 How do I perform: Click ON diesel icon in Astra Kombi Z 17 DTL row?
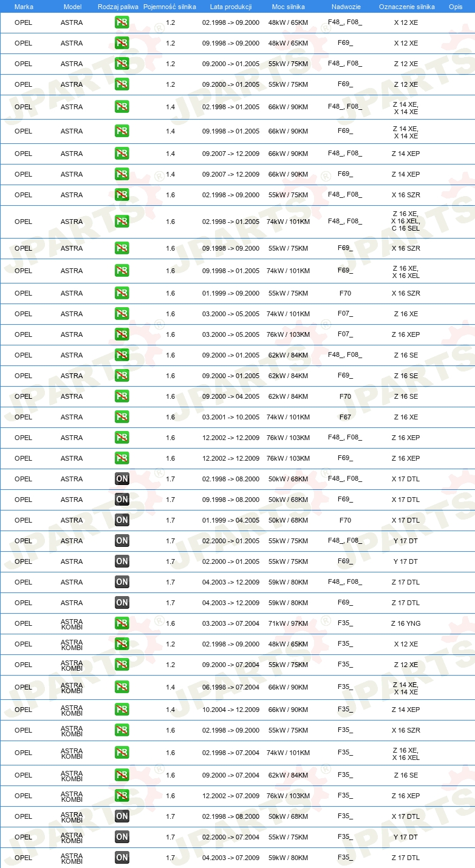pos(122,858)
